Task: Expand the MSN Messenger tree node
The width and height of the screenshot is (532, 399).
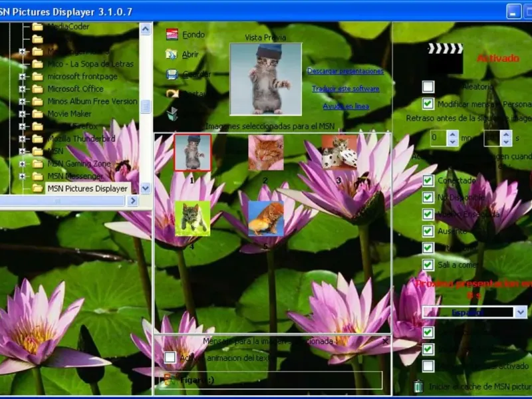Action: (23, 176)
